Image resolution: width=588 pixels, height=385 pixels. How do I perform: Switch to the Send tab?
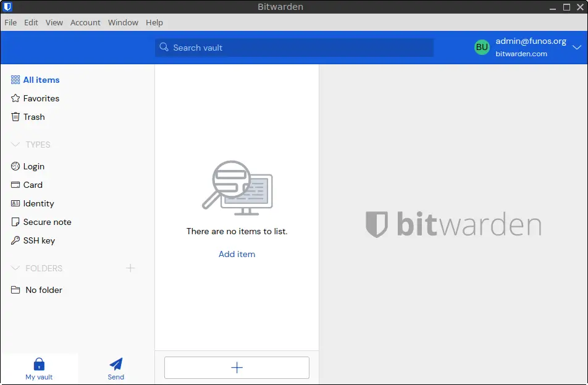coord(116,369)
